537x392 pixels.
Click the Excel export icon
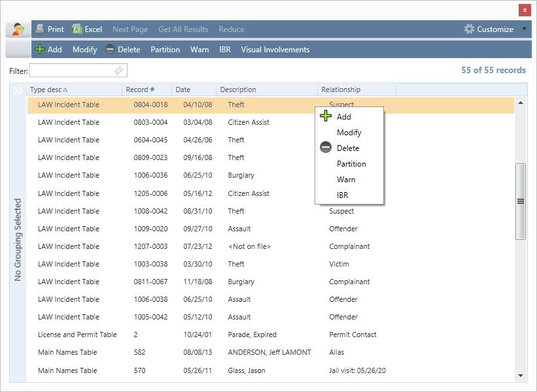77,29
